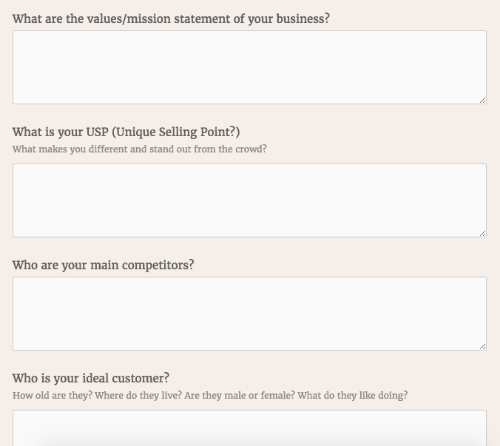The image size is (500, 446).
Task: Click the 'What are the values/mission statement' label
Action: pyautogui.click(x=171, y=19)
